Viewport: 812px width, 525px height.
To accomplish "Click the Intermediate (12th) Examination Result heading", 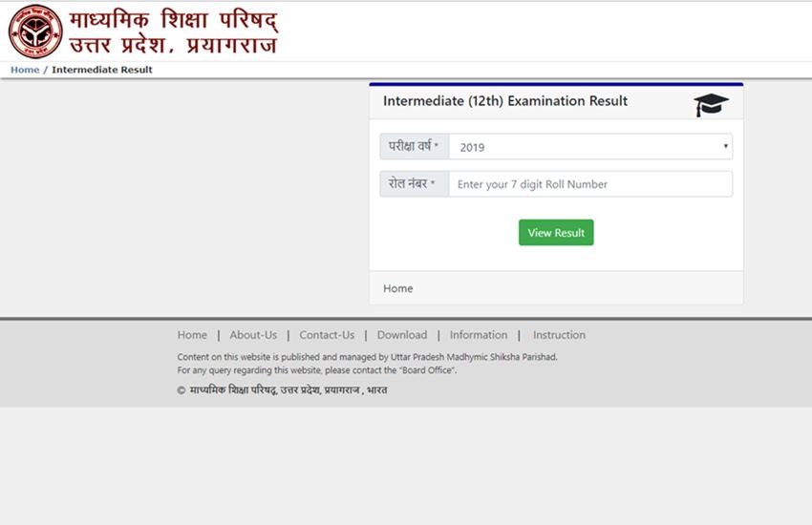I will pyautogui.click(x=505, y=101).
